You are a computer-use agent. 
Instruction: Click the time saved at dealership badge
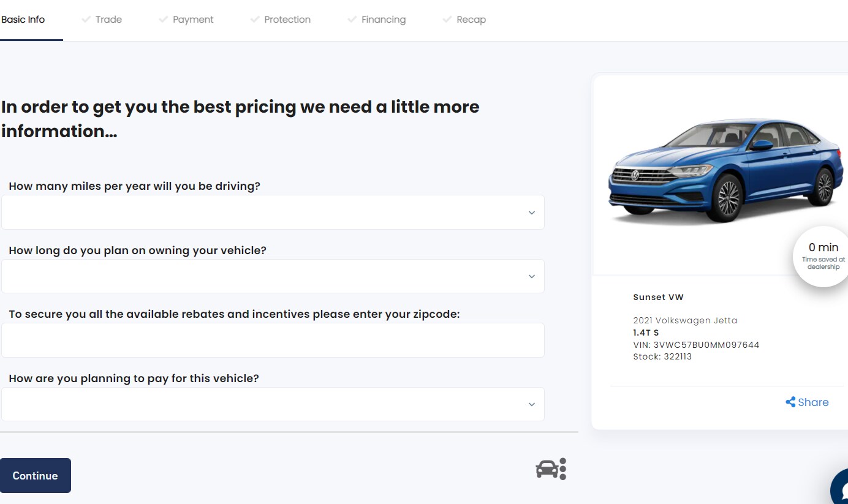click(821, 257)
